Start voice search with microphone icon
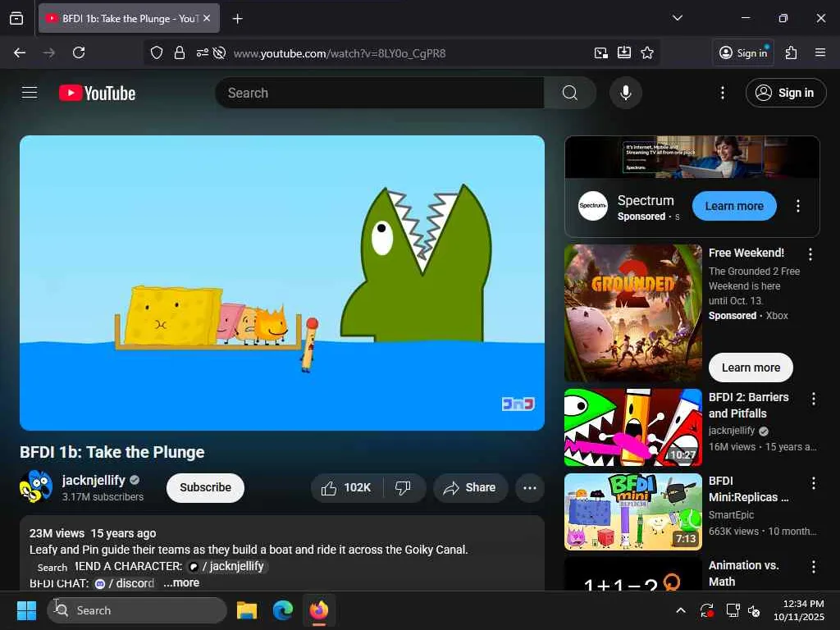This screenshot has height=630, width=840. pos(625,93)
